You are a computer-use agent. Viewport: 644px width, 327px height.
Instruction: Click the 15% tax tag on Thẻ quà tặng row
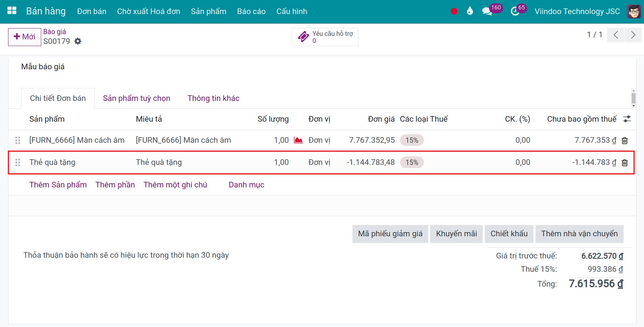(412, 162)
